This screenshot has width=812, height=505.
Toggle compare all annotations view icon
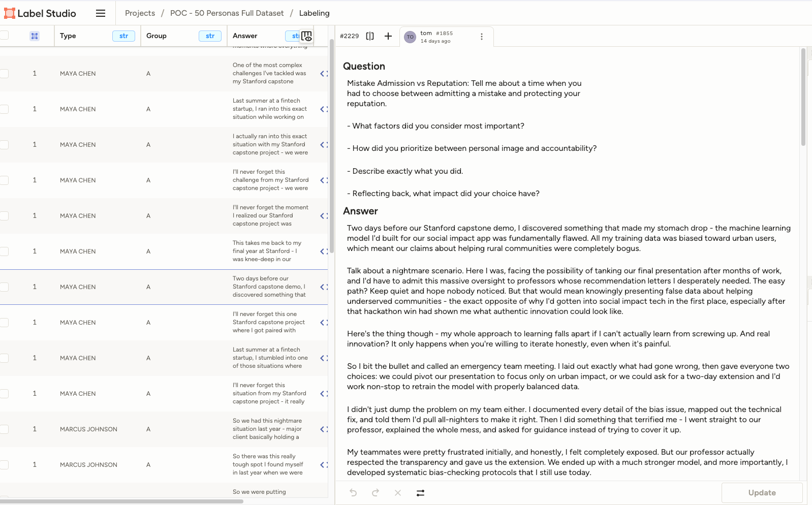tap(370, 36)
